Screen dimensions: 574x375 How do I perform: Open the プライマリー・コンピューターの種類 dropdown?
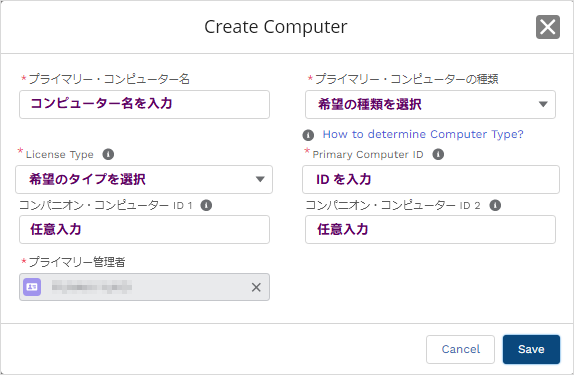[430, 105]
